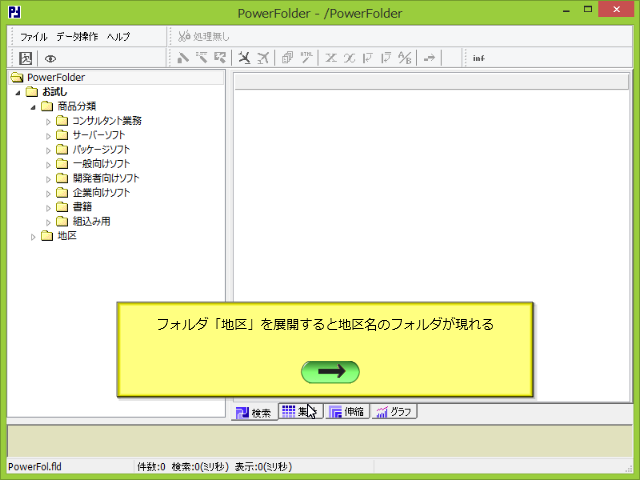
Task: Click the PowerFolder app icon in title bar
Action: (15, 12)
